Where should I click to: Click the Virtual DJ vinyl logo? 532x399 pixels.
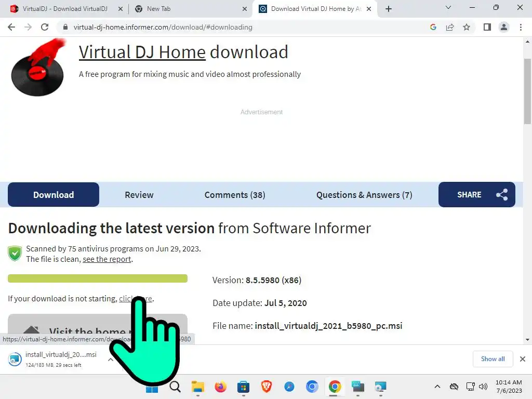point(37,68)
